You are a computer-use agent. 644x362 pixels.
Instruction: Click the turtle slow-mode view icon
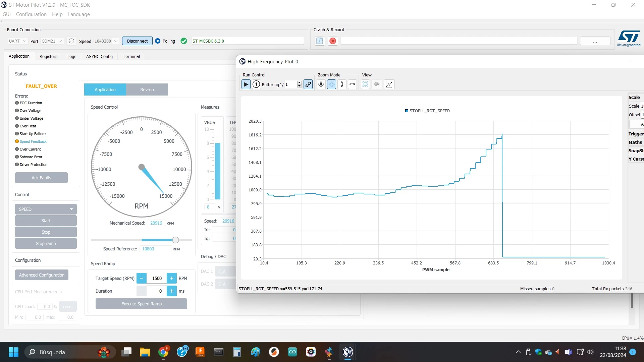click(x=376, y=84)
